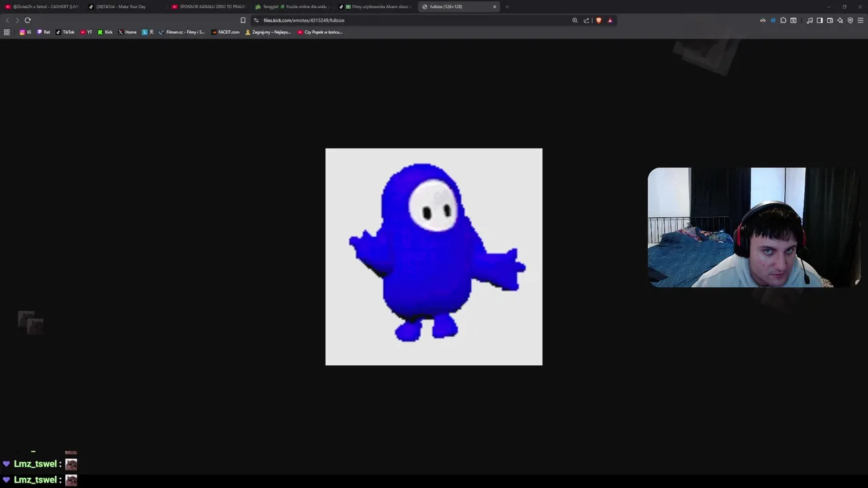Minimize the browser window
The width and height of the screenshot is (868, 488).
[828, 7]
